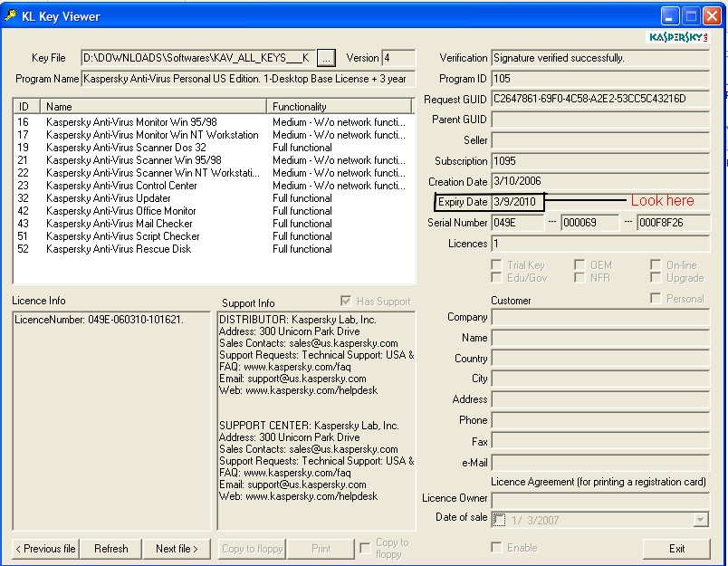Viewport: 728px width, 566px height.
Task: Click the Country field
Action: [x=600, y=359]
